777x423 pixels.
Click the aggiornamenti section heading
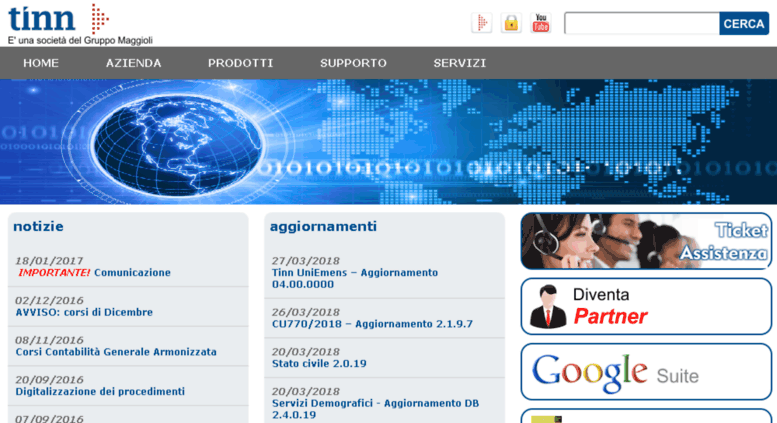(x=323, y=227)
